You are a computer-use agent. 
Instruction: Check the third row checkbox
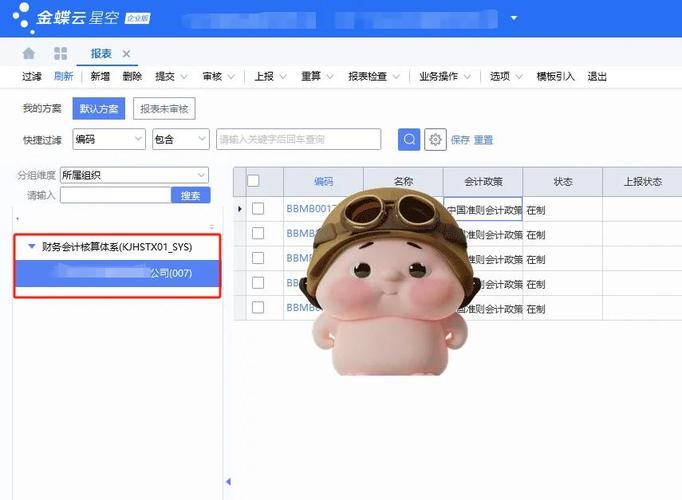click(258, 258)
